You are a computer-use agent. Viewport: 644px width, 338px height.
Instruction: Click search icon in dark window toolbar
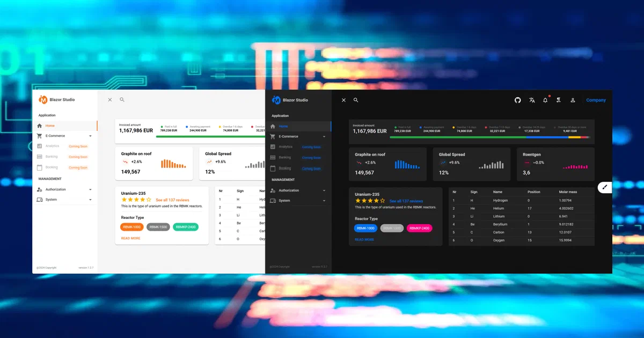point(356,100)
